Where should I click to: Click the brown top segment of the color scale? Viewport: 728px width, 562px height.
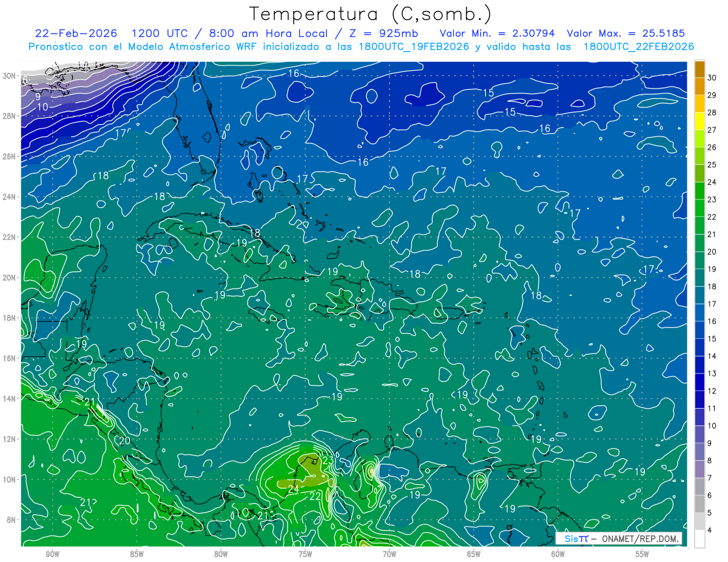click(699, 69)
